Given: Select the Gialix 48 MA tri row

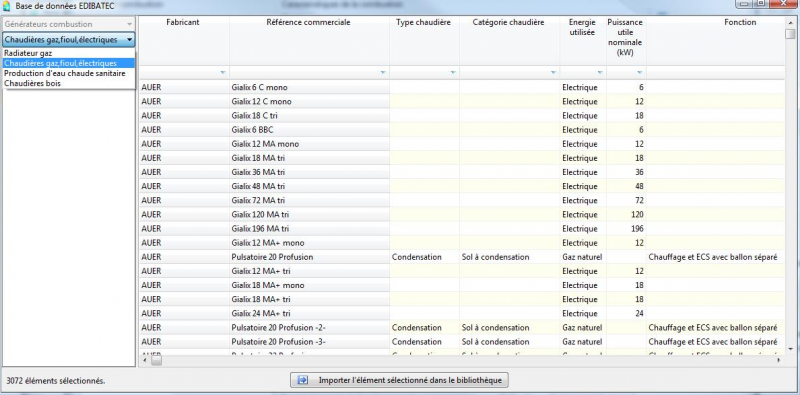Looking at the screenshot, I should tap(461, 186).
